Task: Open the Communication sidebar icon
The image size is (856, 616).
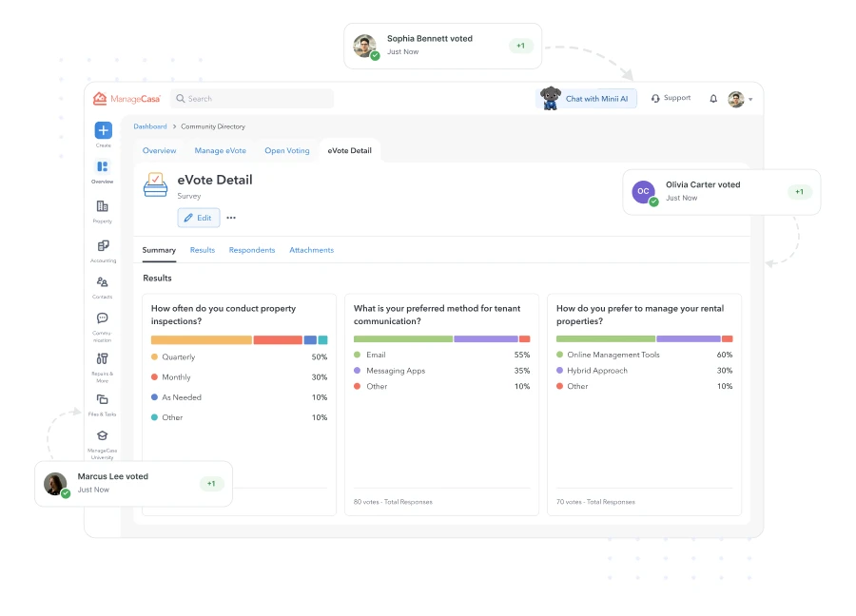Action: (102, 318)
